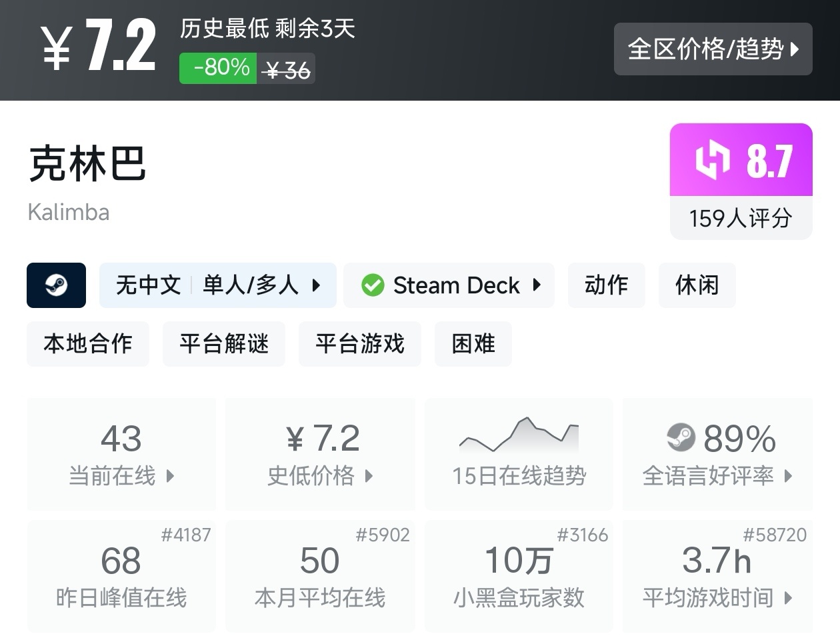Viewport: 840px width, 644px height.
Task: Open the 全区价格/趋势 price trend button
Action: [x=713, y=49]
